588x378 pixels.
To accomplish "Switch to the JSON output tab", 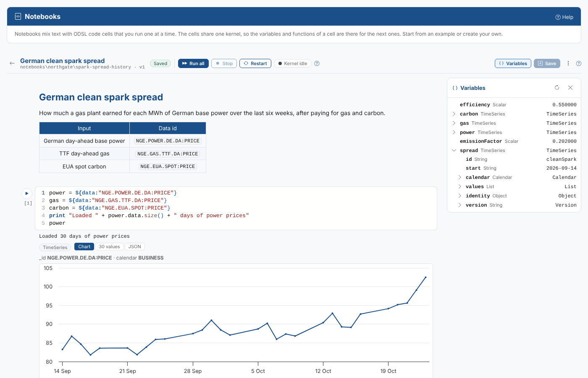I will click(x=134, y=247).
